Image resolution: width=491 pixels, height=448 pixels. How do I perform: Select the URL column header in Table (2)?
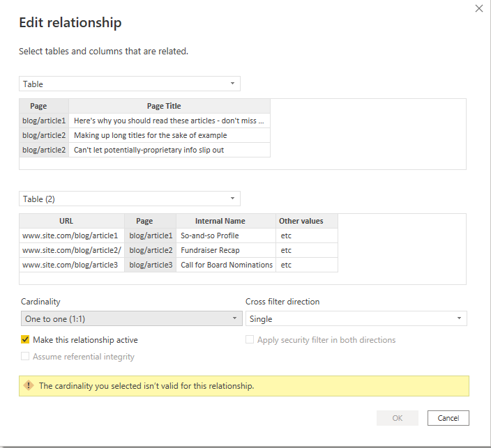[x=72, y=221]
